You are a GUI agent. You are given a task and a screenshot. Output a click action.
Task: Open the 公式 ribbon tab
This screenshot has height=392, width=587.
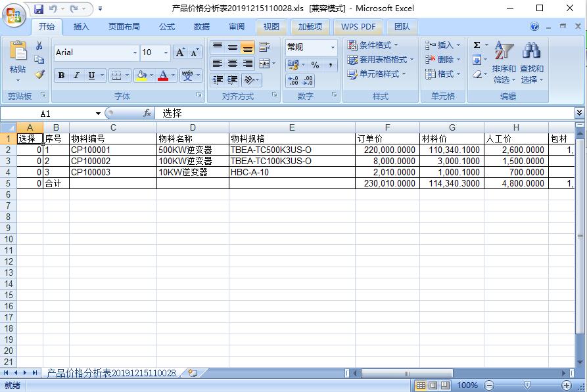coord(167,27)
